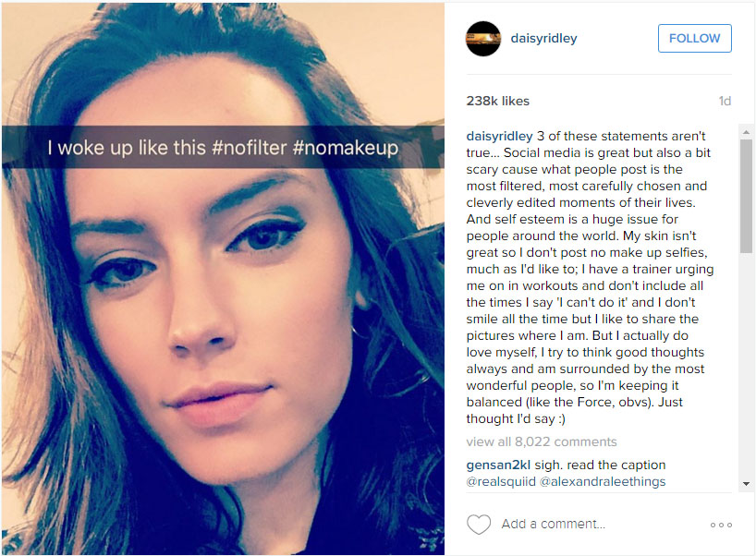Open the daisyridley username in the header
The image size is (756, 556).
tap(543, 38)
